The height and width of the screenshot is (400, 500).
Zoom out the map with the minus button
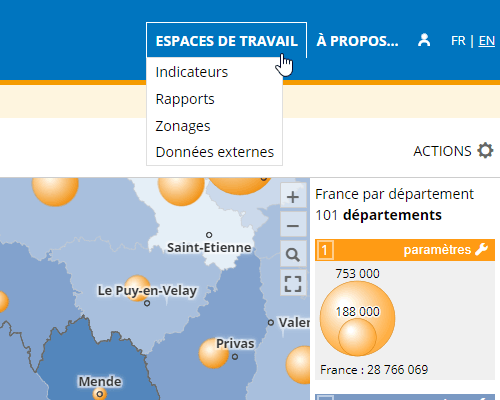point(293,226)
